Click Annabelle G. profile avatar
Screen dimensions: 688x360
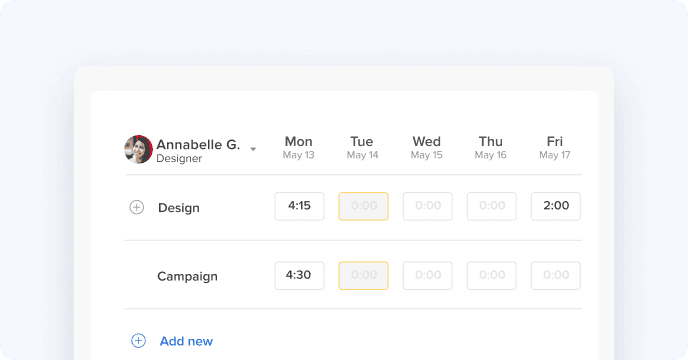[138, 149]
